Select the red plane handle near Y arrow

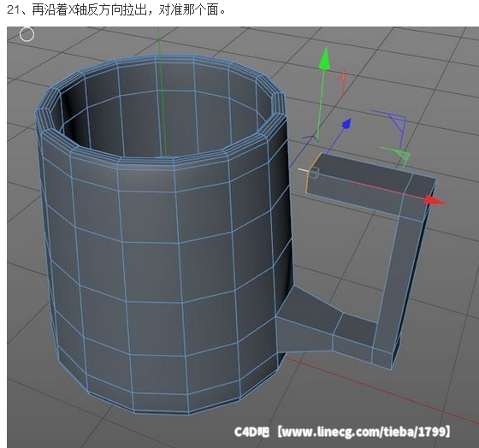(342, 81)
